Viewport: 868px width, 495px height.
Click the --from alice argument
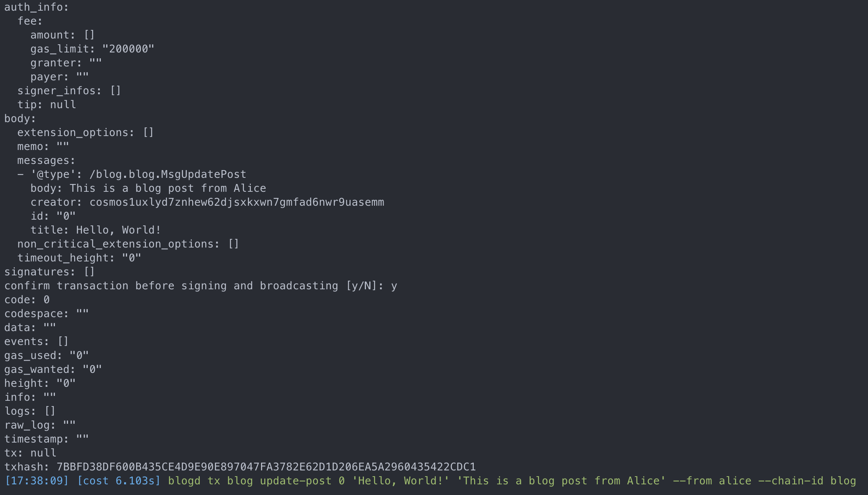click(712, 481)
